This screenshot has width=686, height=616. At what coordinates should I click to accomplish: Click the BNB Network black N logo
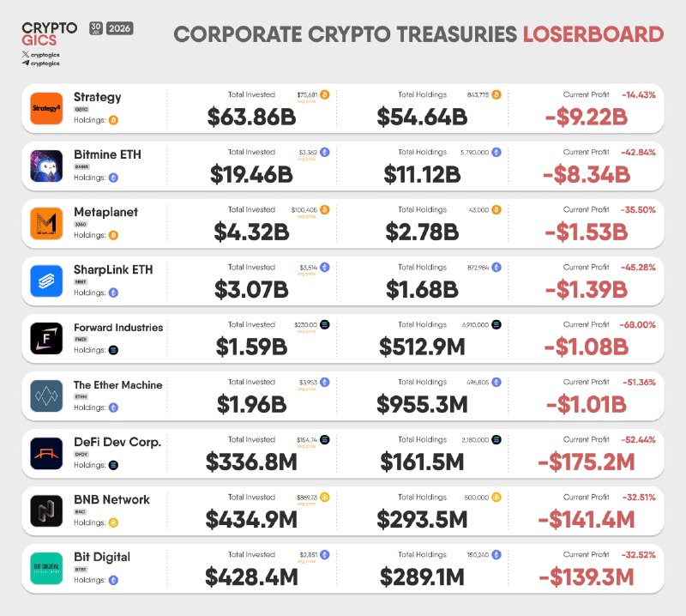click(x=46, y=511)
